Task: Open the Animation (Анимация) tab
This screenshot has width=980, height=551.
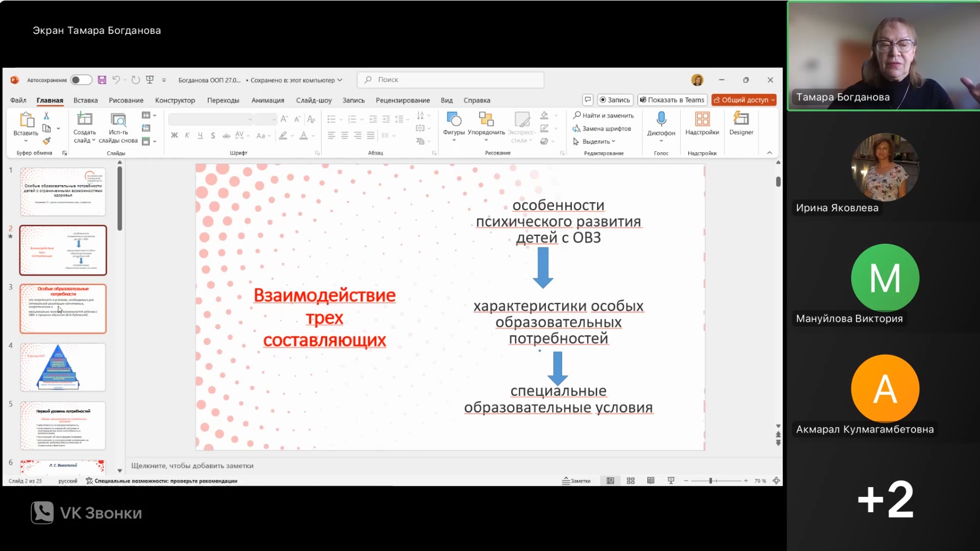Action: (268, 100)
